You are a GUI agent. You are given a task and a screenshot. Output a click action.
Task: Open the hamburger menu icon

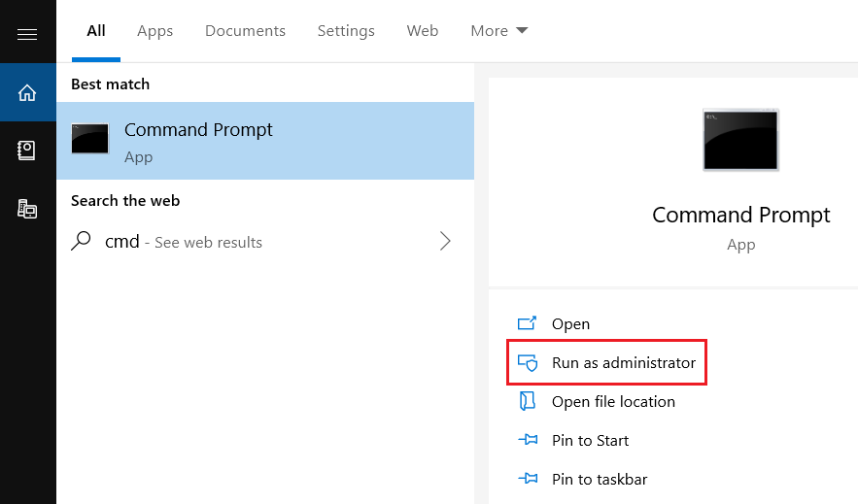coord(27,35)
